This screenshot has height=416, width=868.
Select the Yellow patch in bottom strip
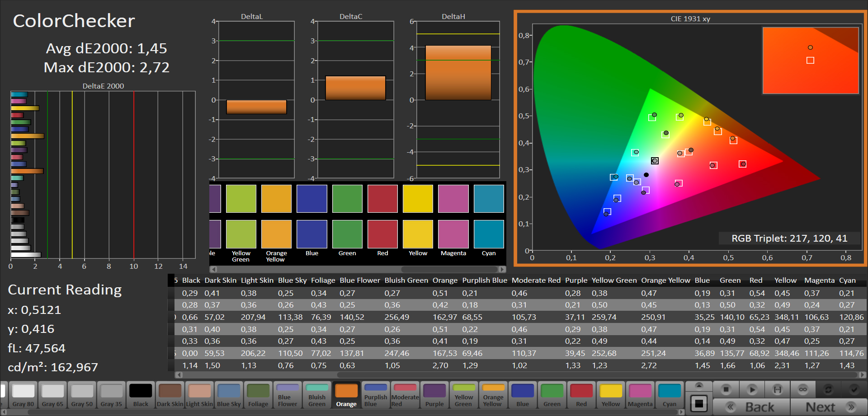[x=611, y=395]
